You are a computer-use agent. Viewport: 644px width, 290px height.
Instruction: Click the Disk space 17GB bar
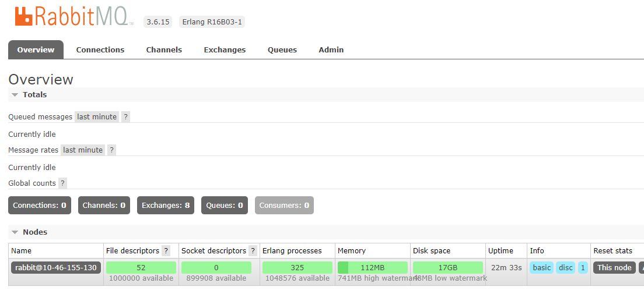click(447, 267)
